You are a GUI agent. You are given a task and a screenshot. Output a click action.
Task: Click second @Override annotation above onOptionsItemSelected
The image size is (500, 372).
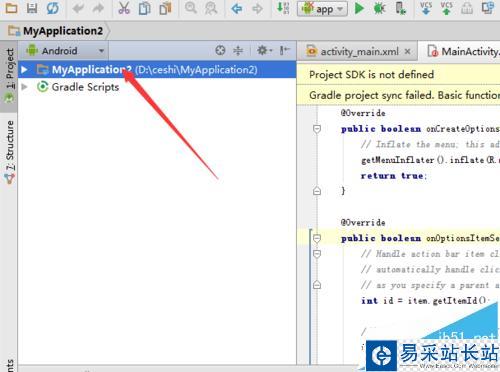point(363,222)
